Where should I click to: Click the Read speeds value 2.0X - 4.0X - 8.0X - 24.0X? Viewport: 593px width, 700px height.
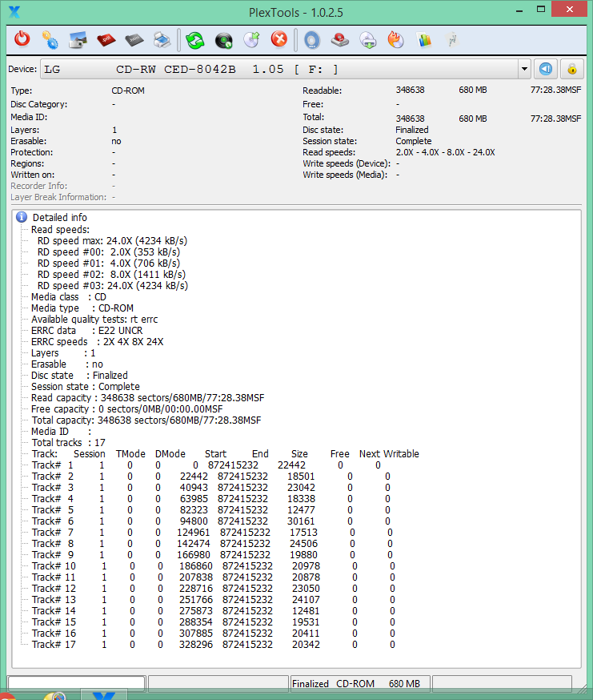[445, 152]
